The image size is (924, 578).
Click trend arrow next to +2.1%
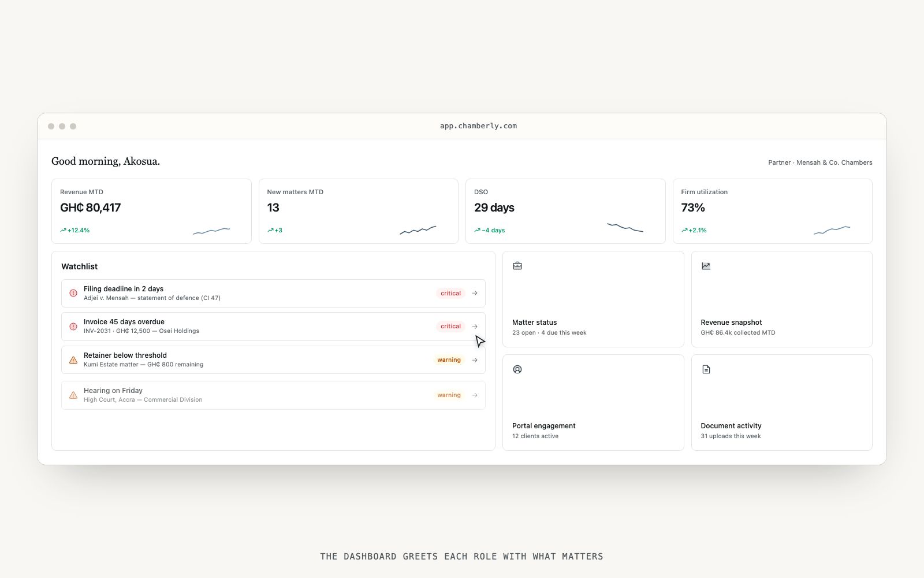click(684, 230)
